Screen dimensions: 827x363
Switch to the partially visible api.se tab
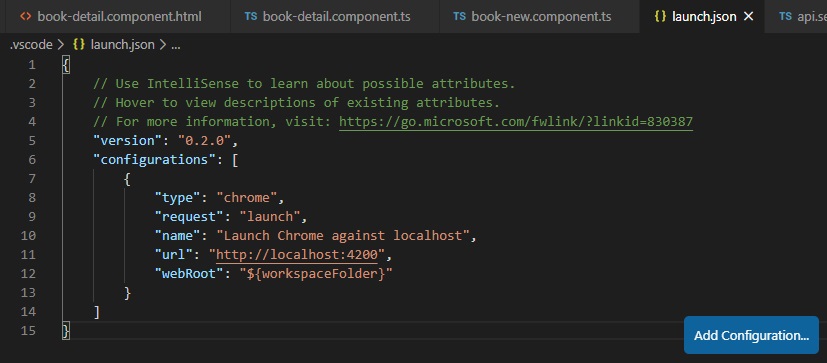pyautogui.click(x=795, y=16)
